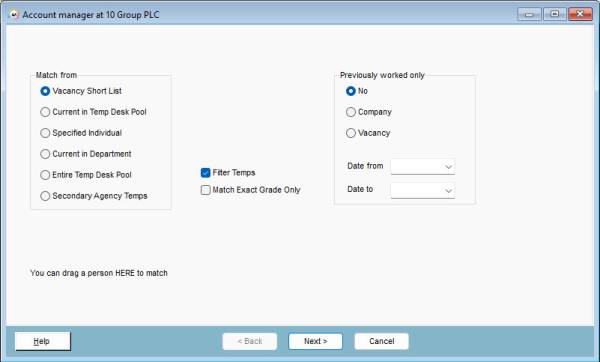The image size is (600, 362).
Task: Choose Current in Temp Desk Pool
Action: click(45, 112)
